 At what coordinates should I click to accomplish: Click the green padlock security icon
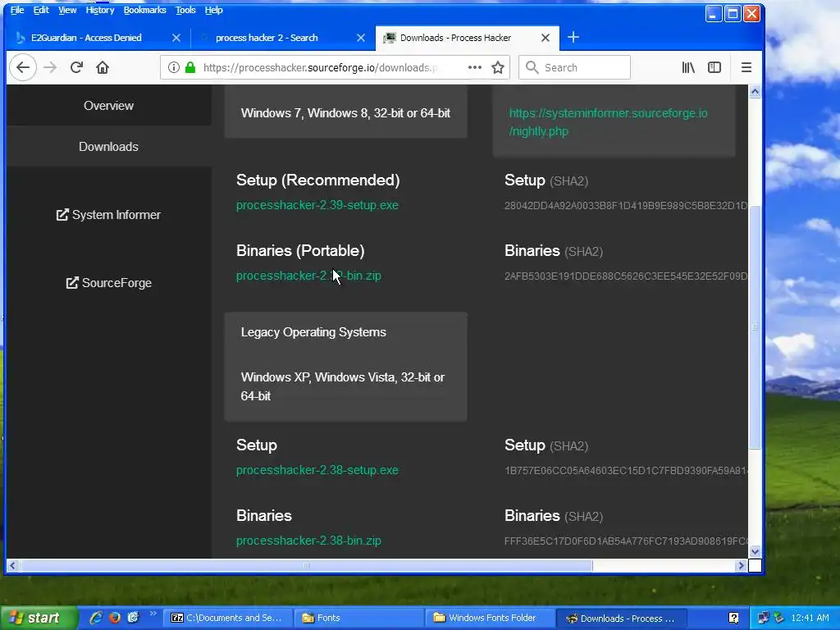click(190, 67)
